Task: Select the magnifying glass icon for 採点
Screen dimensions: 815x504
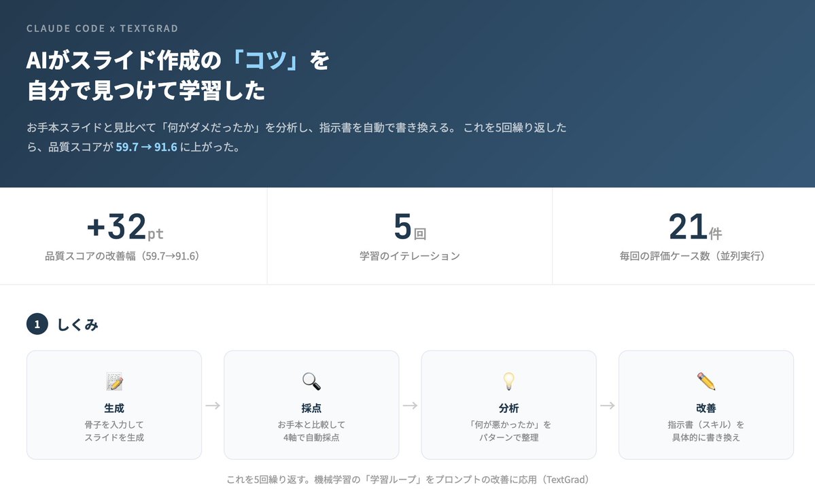Action: (311, 381)
